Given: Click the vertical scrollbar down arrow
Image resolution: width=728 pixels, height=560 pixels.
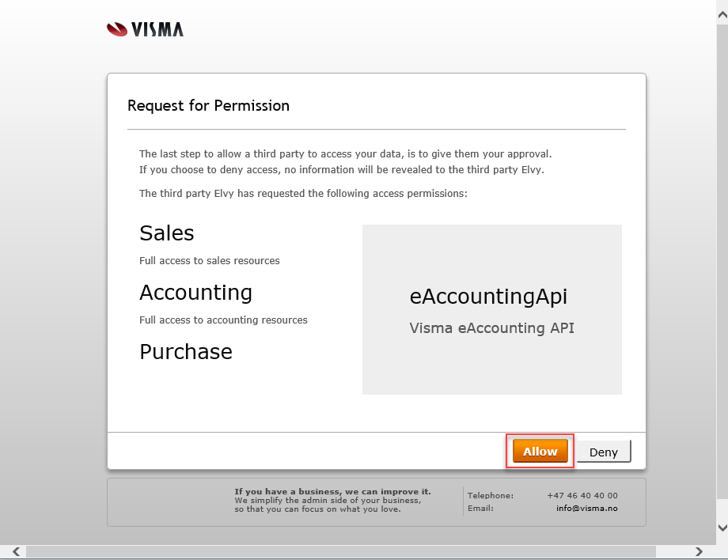Looking at the screenshot, I should coord(722,528).
